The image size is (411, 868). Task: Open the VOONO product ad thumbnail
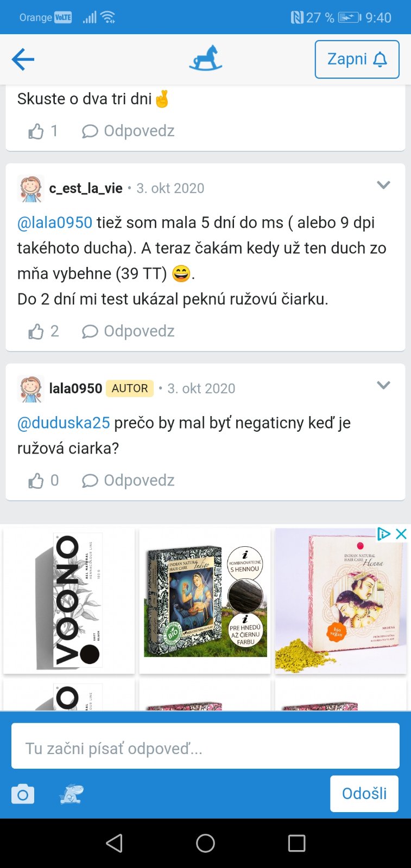click(69, 601)
